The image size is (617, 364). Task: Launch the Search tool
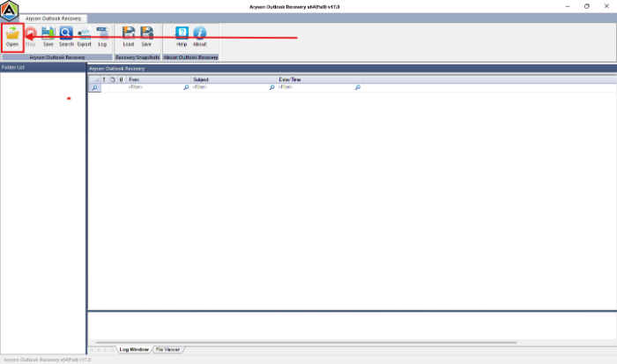coord(66,37)
